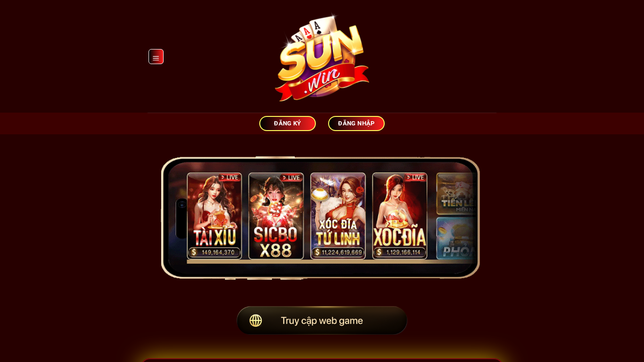
Task: Open the Xóc Đĩa Tứ Linh game card
Action: pos(338,216)
